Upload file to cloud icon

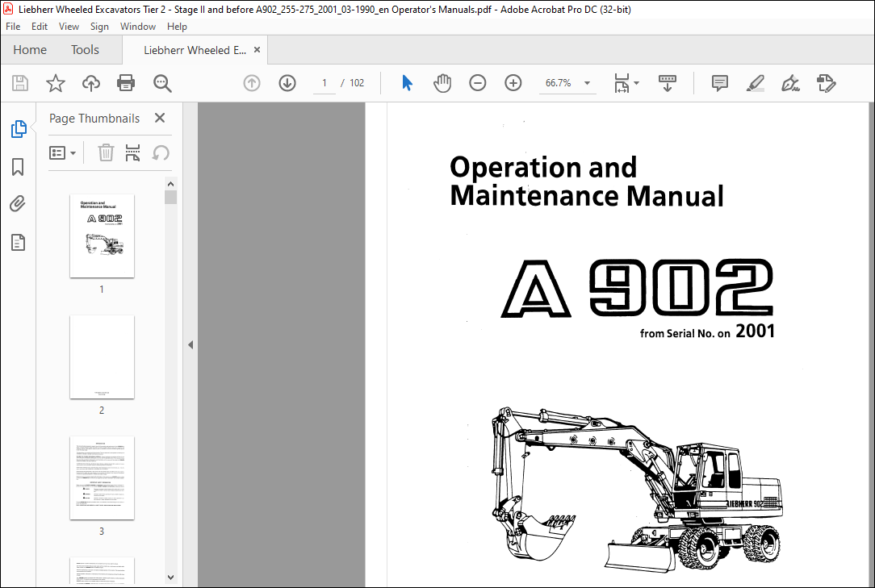(91, 83)
